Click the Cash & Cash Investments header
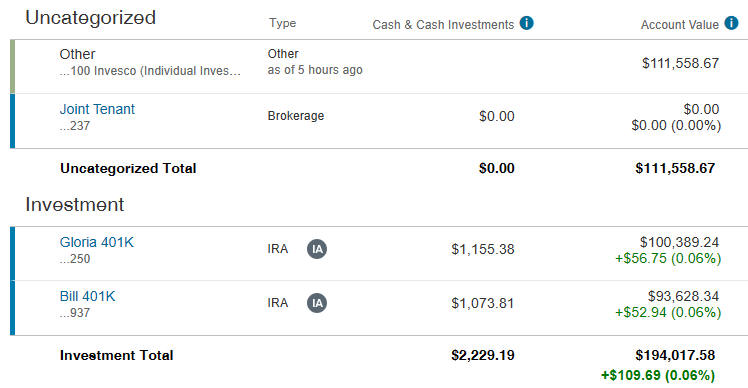 (443, 25)
